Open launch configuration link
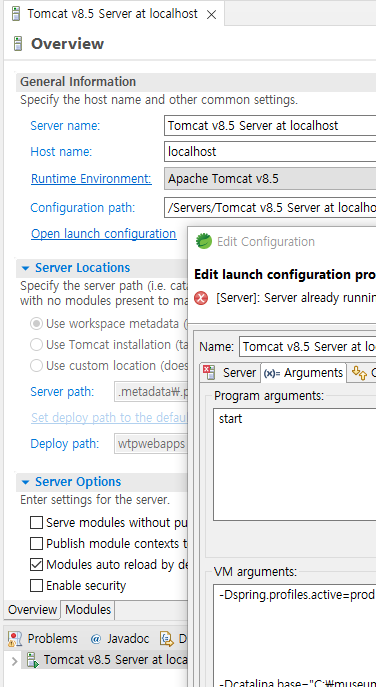Viewport: 376px width, 687px height. 103,234
